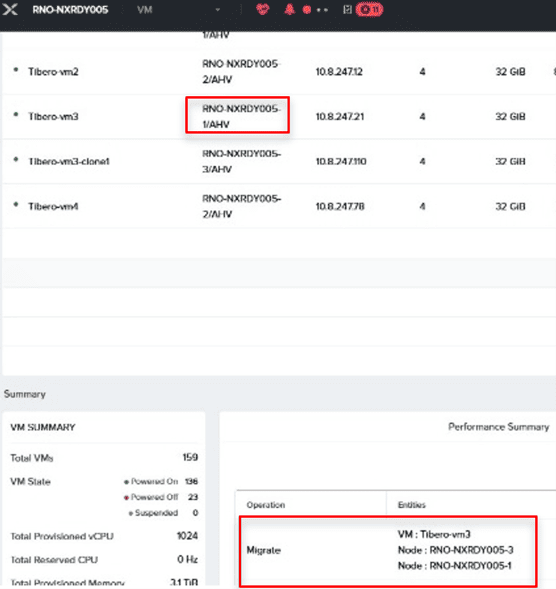Click IP address 10.8.247.12
The height and width of the screenshot is (589, 556).
point(339,72)
